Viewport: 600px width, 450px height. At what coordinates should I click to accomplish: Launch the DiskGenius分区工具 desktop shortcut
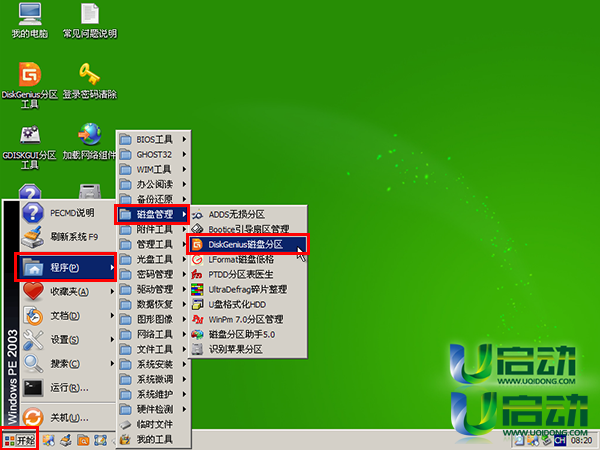click(30, 85)
